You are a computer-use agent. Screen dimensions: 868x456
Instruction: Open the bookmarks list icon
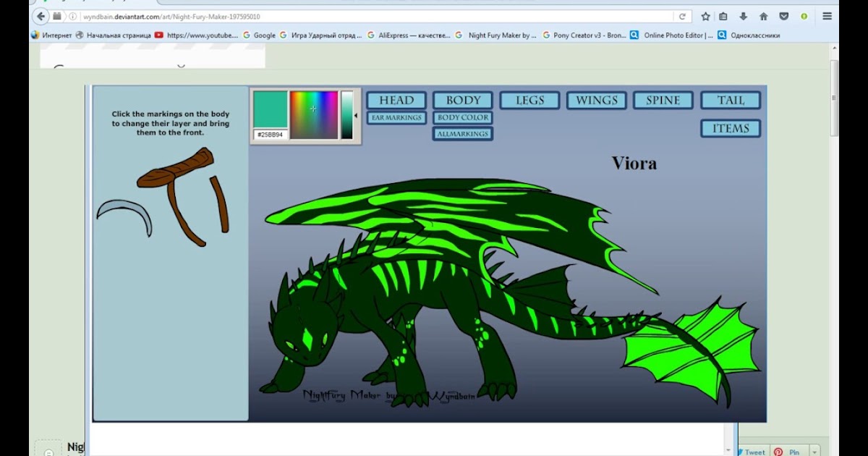tap(723, 16)
